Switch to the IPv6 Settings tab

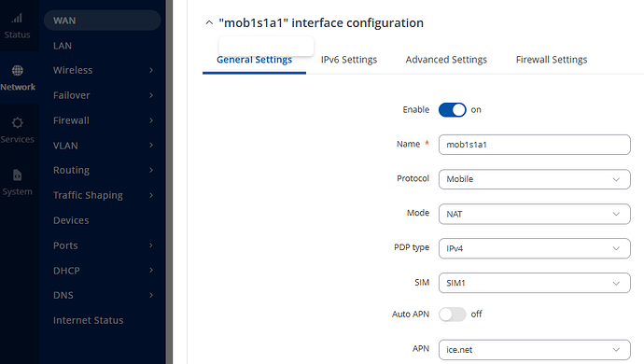[x=349, y=60]
